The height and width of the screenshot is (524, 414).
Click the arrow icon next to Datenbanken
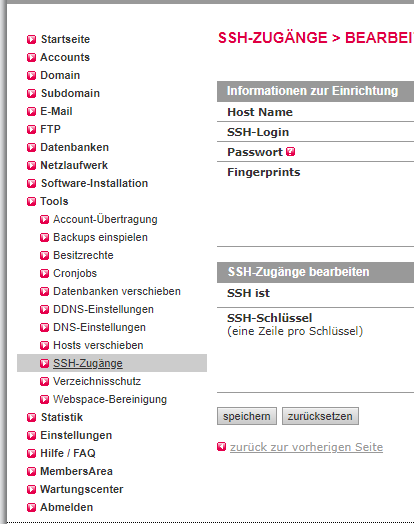tap(31, 147)
